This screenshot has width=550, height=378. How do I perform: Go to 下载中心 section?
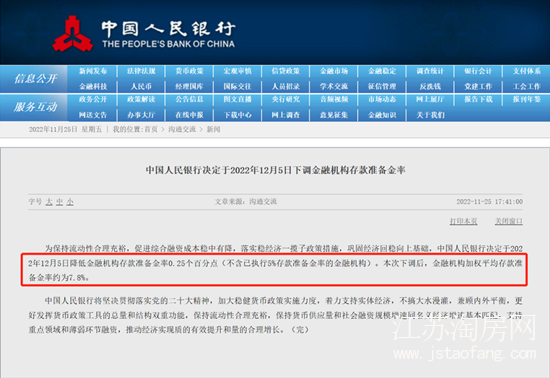click(237, 115)
